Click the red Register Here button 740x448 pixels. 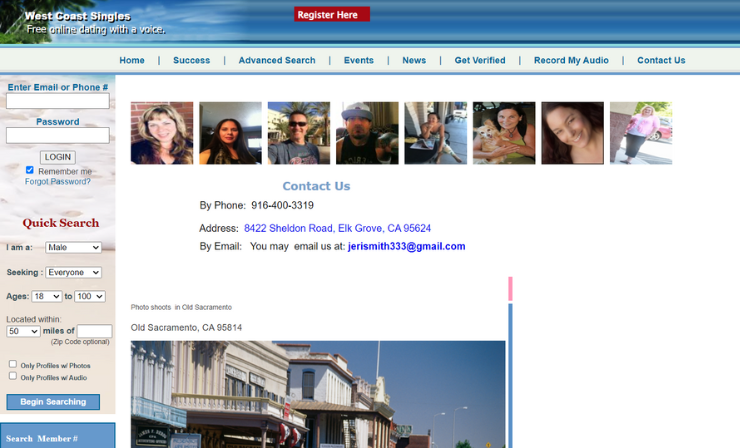tap(331, 15)
